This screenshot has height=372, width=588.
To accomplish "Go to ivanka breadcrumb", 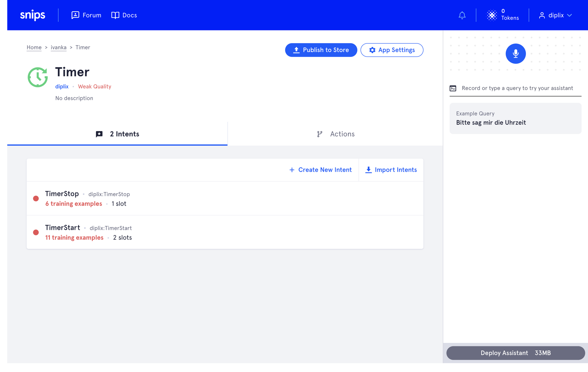I will (58, 47).
